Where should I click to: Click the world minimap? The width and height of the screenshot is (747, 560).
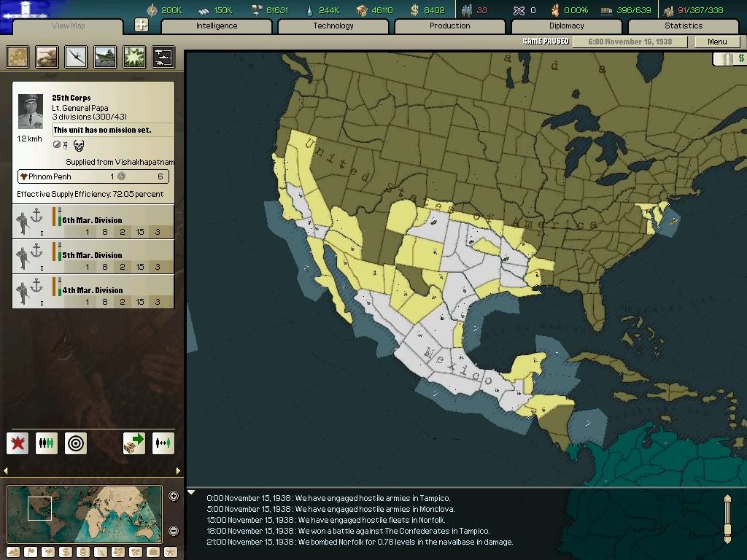[x=85, y=514]
